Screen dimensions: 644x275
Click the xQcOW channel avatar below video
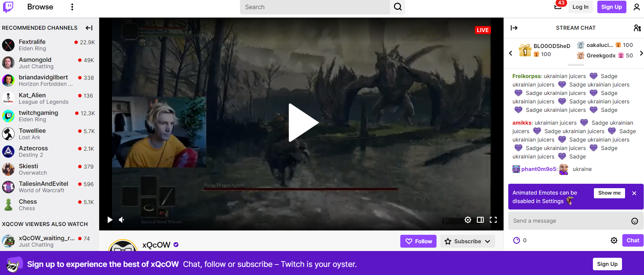pos(123,246)
